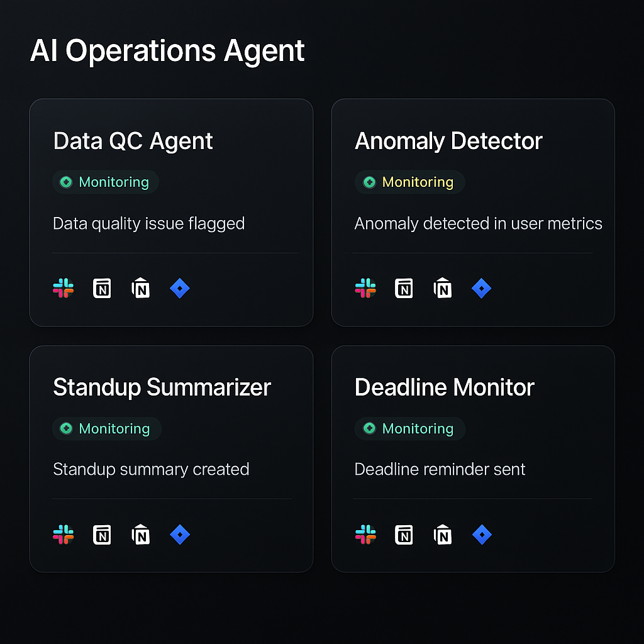
Task: Click the Jira icon under Standup Summarizer
Action: click(180, 535)
